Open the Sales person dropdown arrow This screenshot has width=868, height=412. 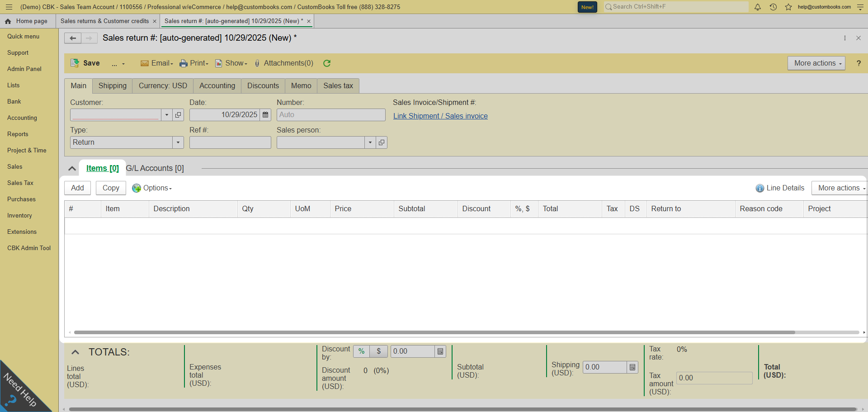(370, 142)
